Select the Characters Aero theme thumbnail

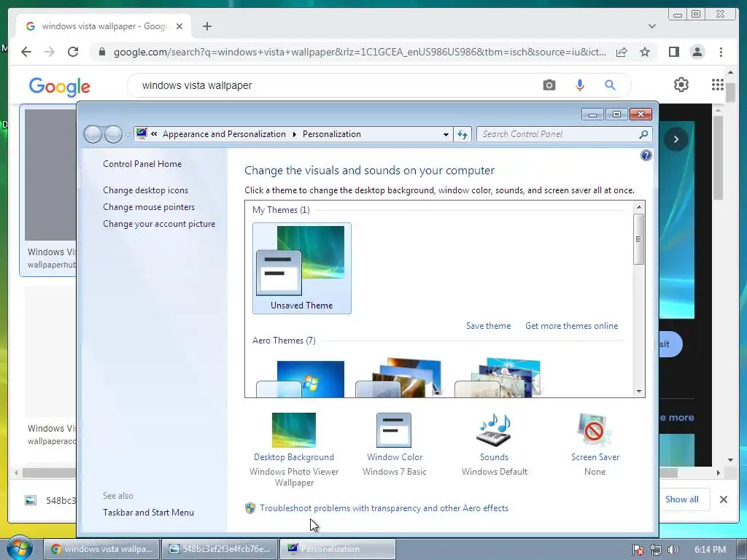[x=498, y=378]
